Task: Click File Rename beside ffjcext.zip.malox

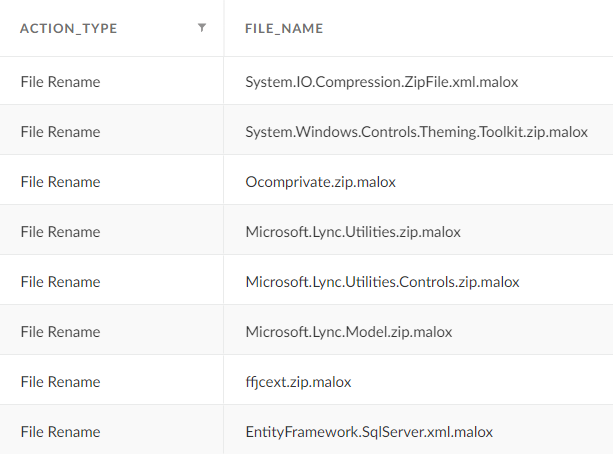Action: (60, 382)
